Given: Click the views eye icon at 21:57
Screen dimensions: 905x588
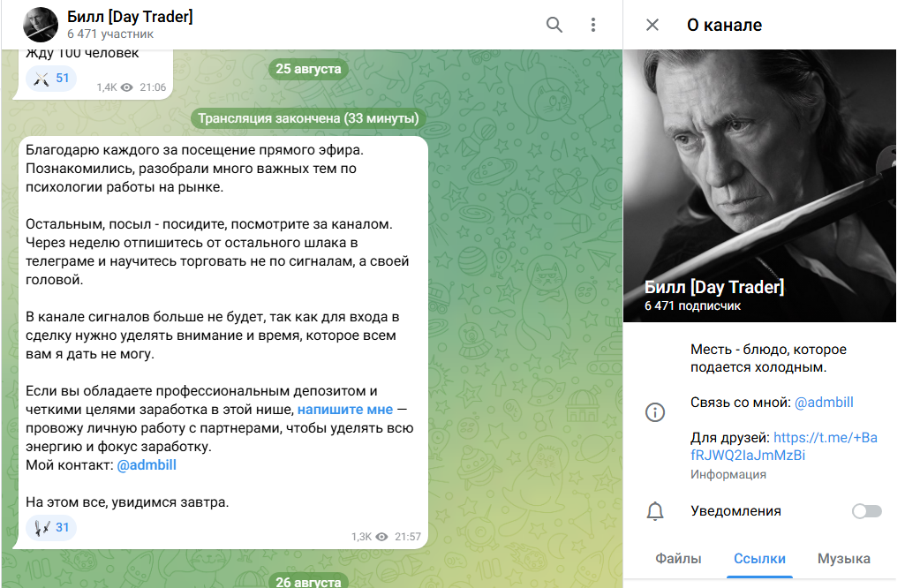Looking at the screenshot, I should pyautogui.click(x=382, y=537).
